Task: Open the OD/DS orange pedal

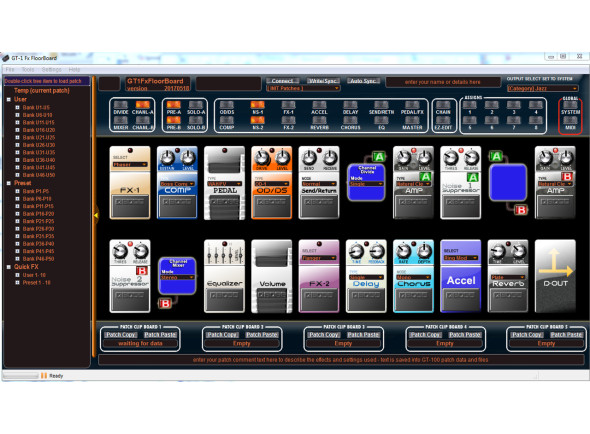Action: (271, 183)
